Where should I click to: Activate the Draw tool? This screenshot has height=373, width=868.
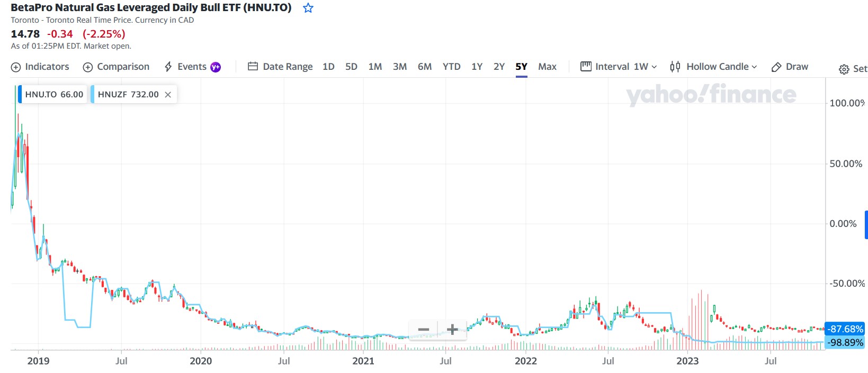pyautogui.click(x=790, y=67)
